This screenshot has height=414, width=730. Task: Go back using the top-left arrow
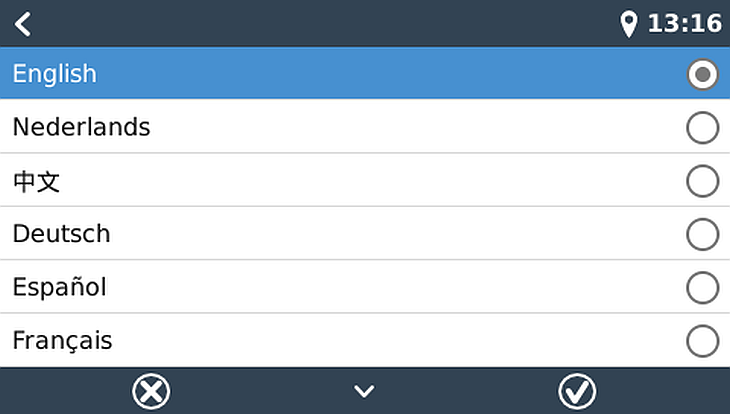click(23, 23)
